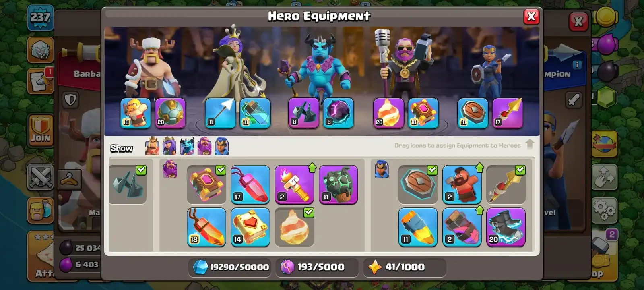
Task: Select the Electro Boots level 20 equipment
Action: point(506,227)
